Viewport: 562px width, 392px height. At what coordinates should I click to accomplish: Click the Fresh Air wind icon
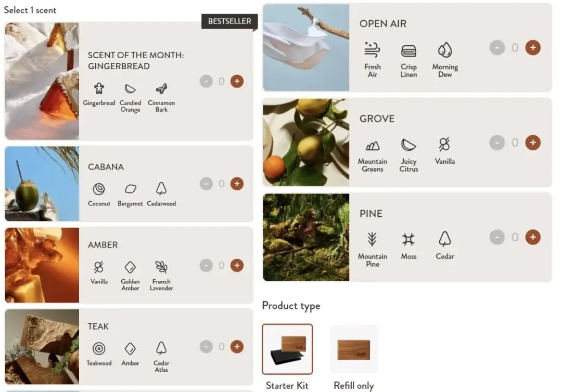[373, 50]
